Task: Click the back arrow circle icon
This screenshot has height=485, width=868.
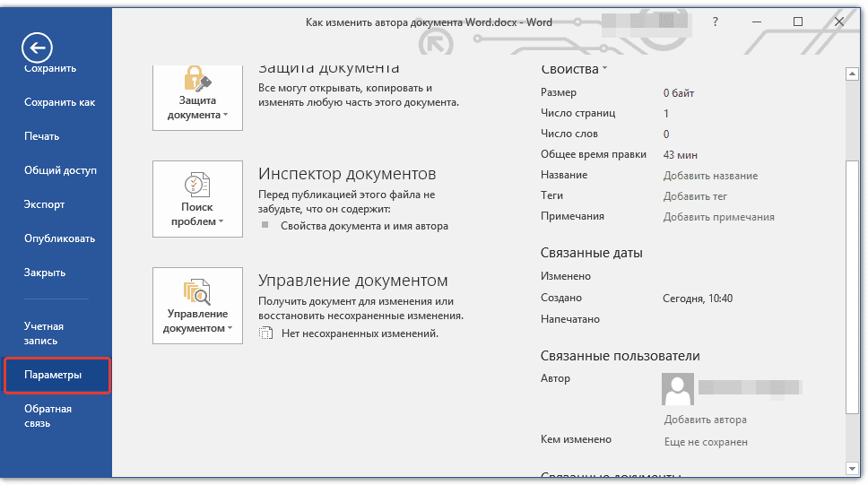Action: 37,48
